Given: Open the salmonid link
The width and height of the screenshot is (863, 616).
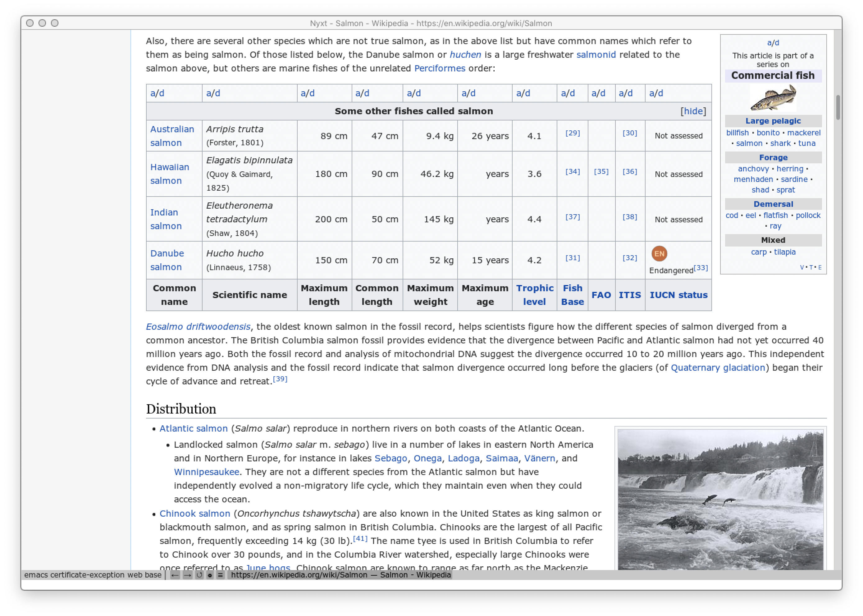Looking at the screenshot, I should click(596, 55).
